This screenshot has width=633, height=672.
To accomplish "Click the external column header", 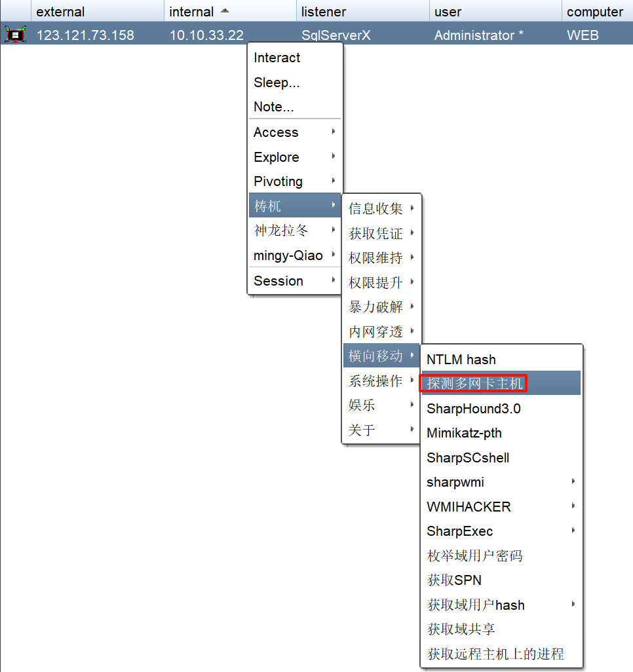I will (61, 12).
